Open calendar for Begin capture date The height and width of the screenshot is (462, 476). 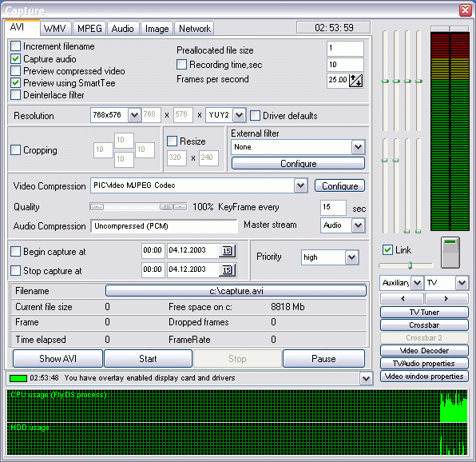click(227, 251)
